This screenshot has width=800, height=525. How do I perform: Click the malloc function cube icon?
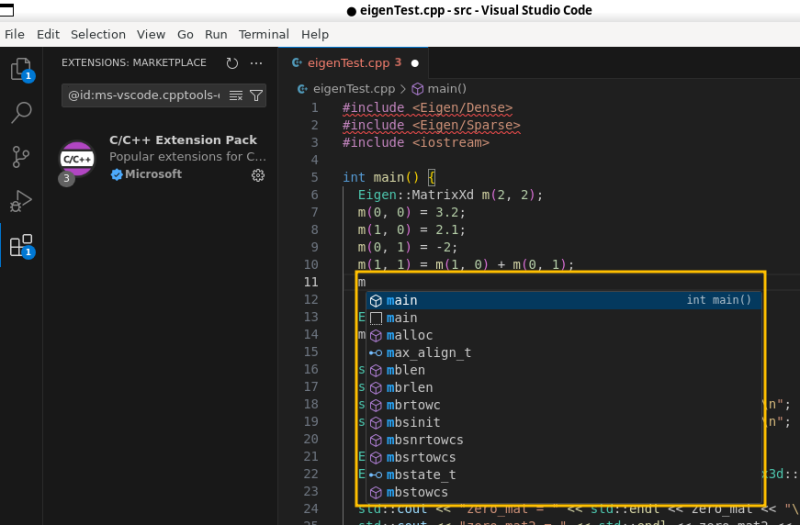click(376, 336)
